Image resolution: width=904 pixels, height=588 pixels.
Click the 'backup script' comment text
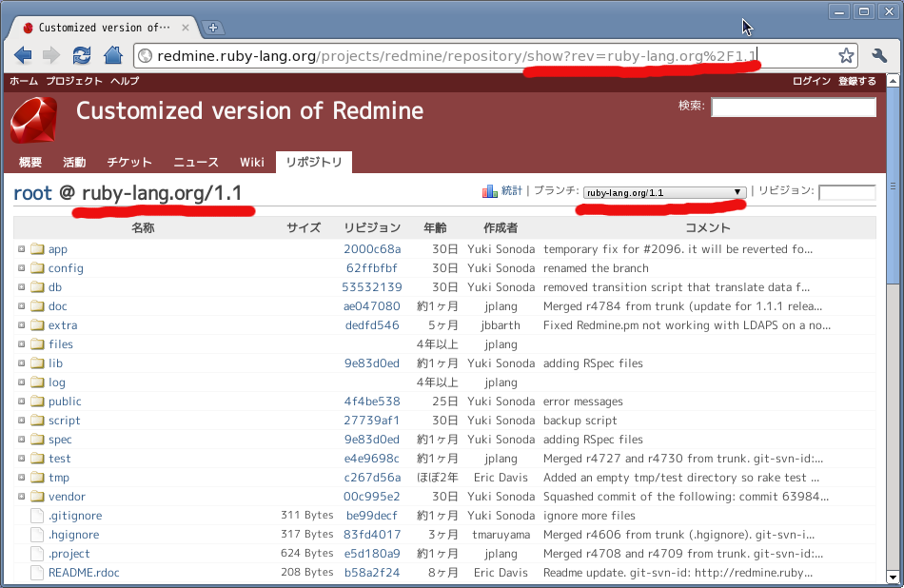coord(580,421)
